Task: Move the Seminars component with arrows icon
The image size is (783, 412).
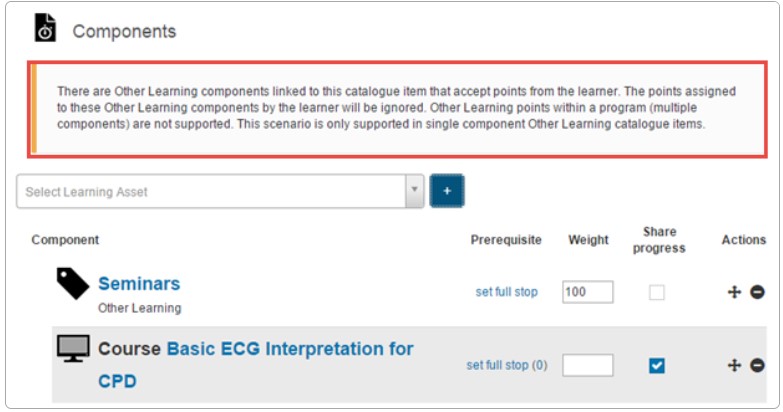Action: click(734, 292)
